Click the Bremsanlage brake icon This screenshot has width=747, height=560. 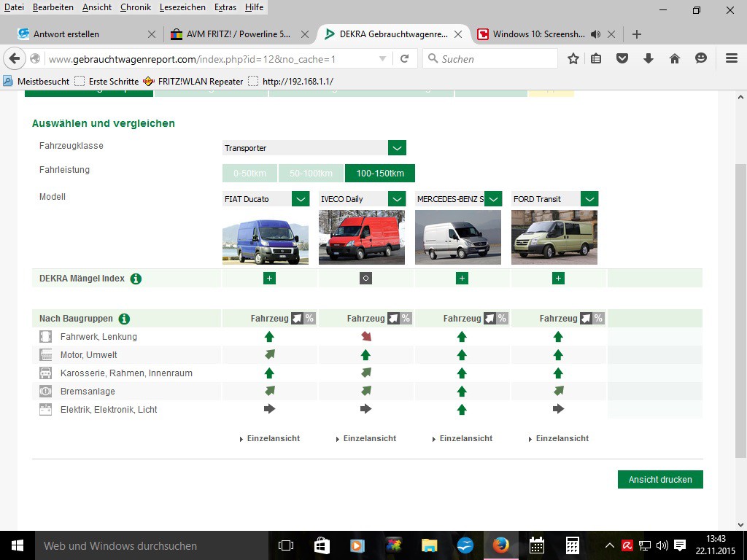[45, 391]
